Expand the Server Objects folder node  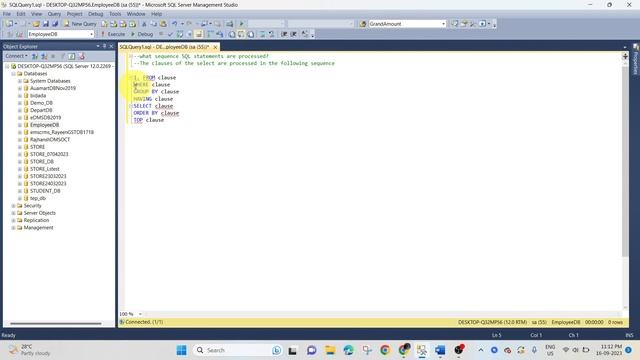point(13,213)
